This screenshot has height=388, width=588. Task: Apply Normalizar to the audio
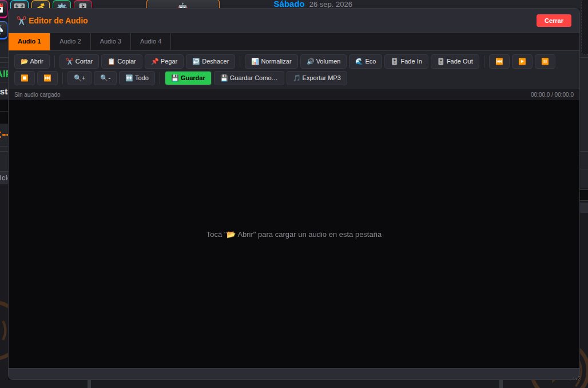click(271, 62)
